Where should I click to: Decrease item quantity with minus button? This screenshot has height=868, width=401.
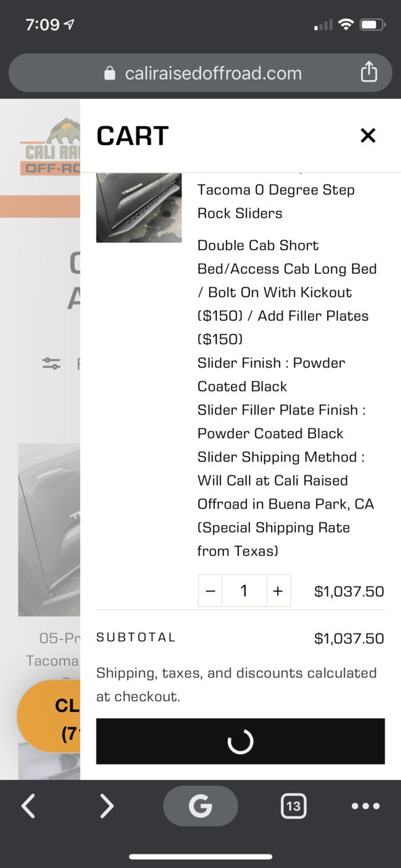click(210, 591)
